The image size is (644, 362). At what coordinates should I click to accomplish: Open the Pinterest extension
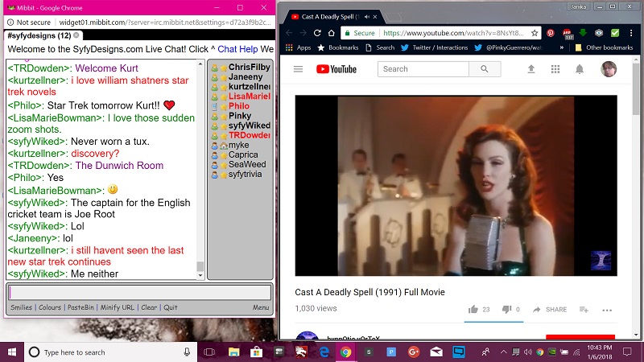coord(551,33)
